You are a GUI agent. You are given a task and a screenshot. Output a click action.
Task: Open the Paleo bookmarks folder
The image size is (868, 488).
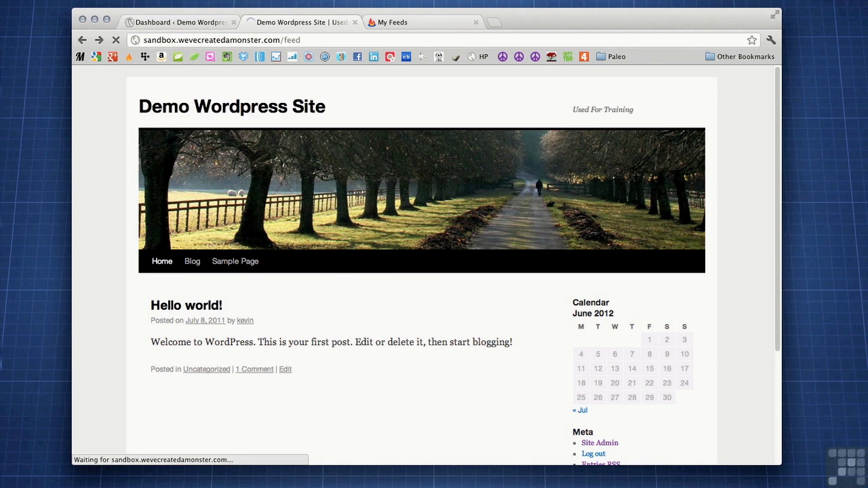tap(611, 57)
